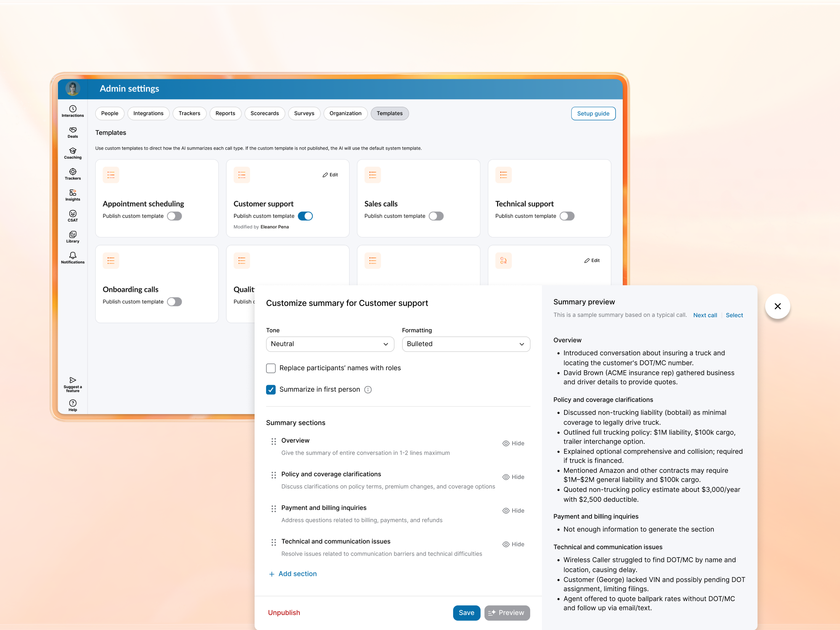Open Interactions in the sidebar
Screen dimensions: 840x630
(72, 111)
